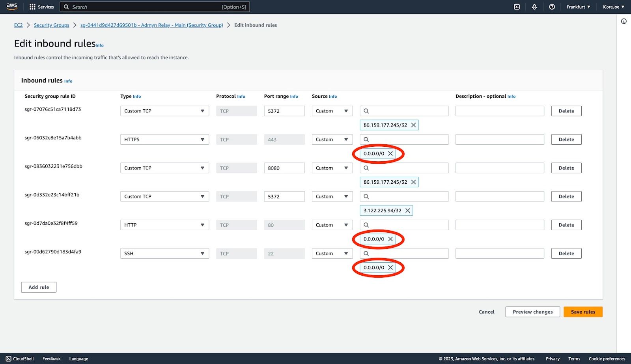Open the Frankfurt region selector
Viewport: 631px width, 364px height.
click(578, 7)
